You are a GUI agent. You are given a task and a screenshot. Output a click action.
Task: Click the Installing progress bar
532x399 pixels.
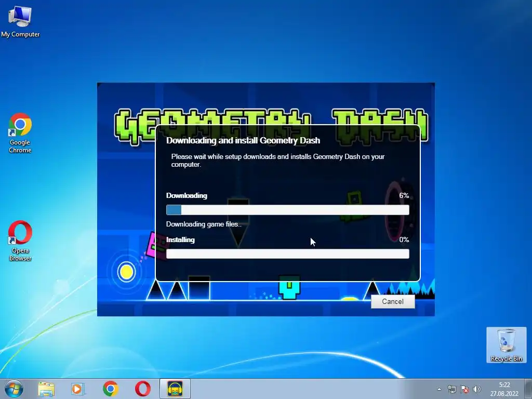pyautogui.click(x=288, y=254)
